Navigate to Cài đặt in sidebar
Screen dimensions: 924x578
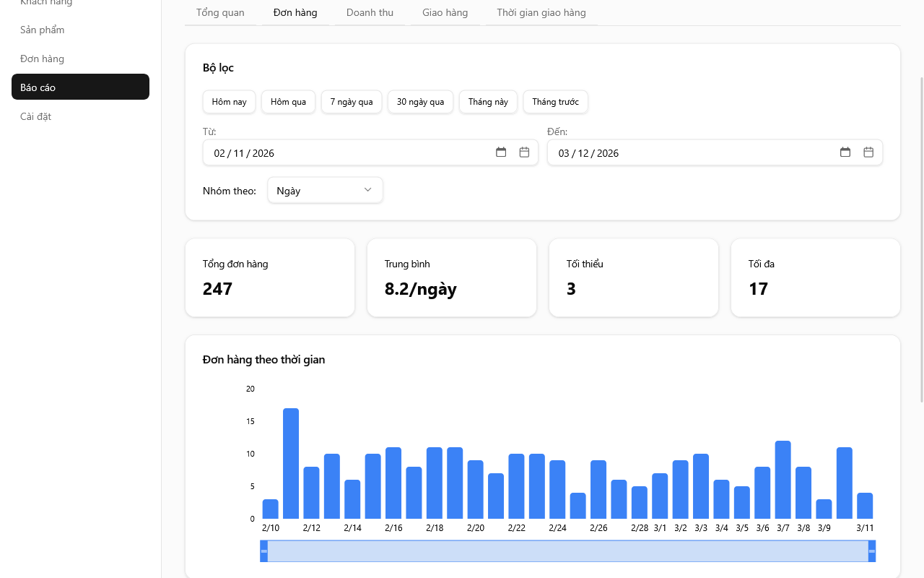[36, 116]
